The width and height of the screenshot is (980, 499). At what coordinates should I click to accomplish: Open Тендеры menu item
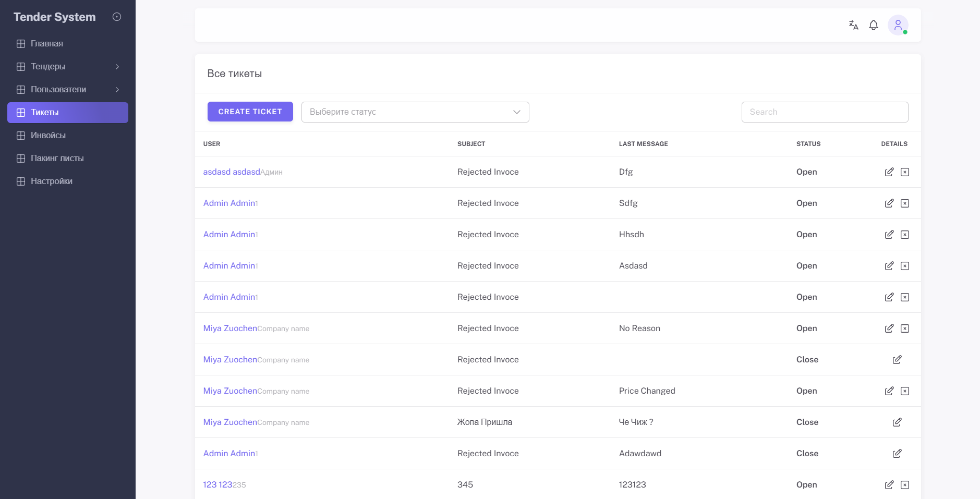tap(68, 67)
